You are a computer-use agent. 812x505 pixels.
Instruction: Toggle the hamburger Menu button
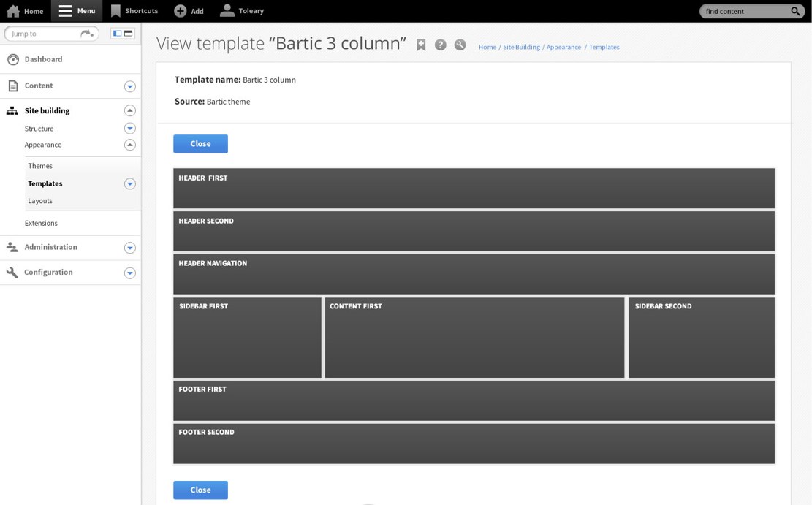coord(66,11)
